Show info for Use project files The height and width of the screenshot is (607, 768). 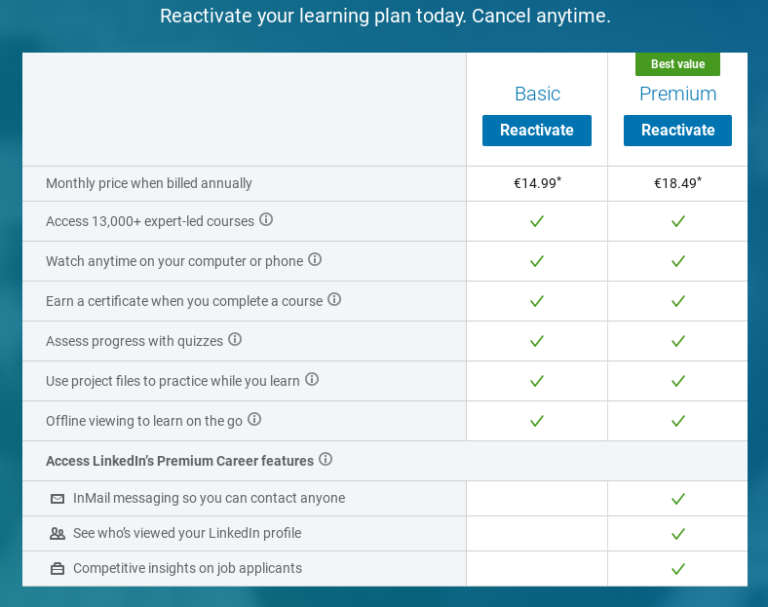[312, 380]
